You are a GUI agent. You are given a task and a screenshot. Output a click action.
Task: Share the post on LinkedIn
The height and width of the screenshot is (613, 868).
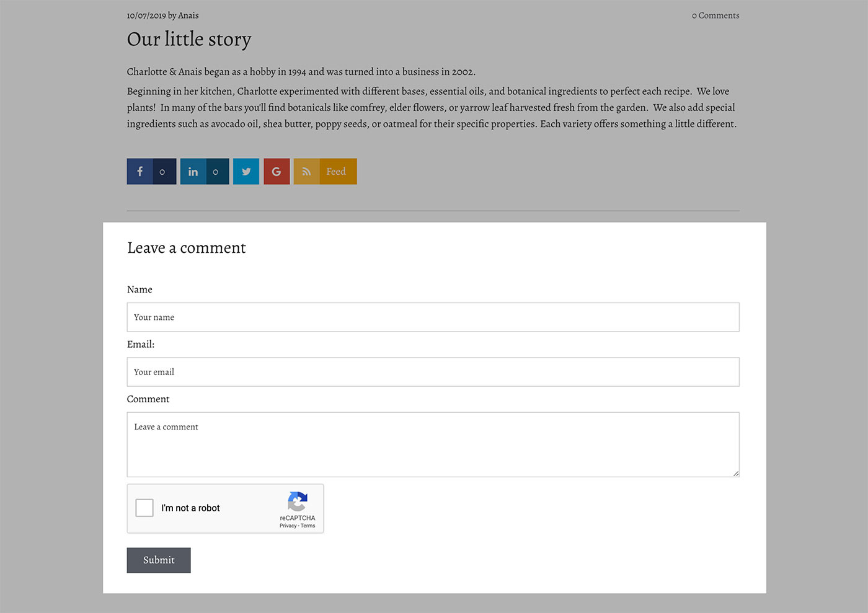click(x=193, y=172)
